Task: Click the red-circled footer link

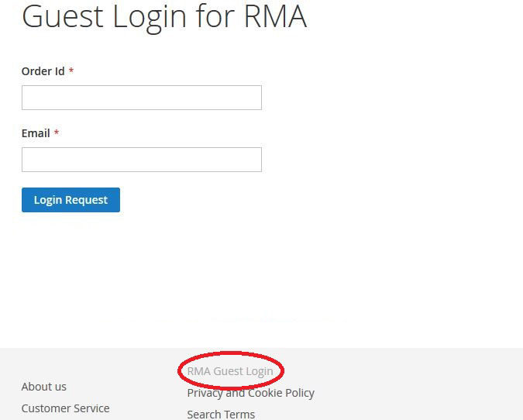Action: (x=230, y=371)
